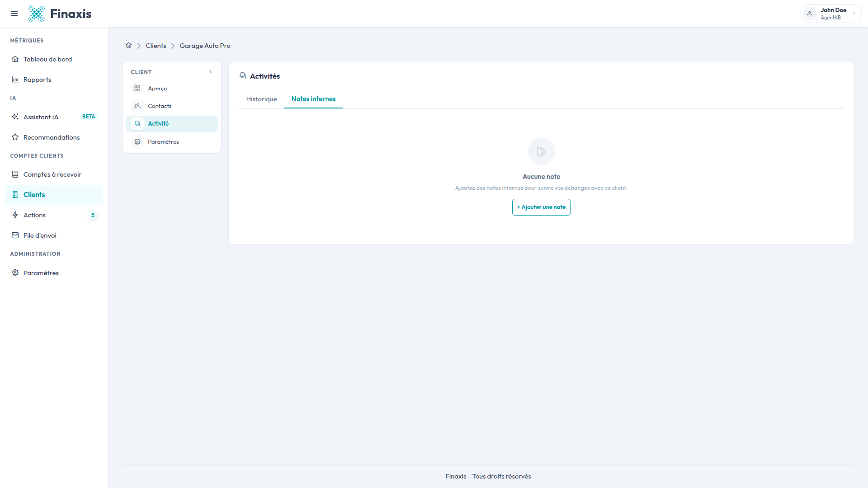The height and width of the screenshot is (488, 868).
Task: Collapse the CLIENT panel chevron
Action: tap(211, 72)
